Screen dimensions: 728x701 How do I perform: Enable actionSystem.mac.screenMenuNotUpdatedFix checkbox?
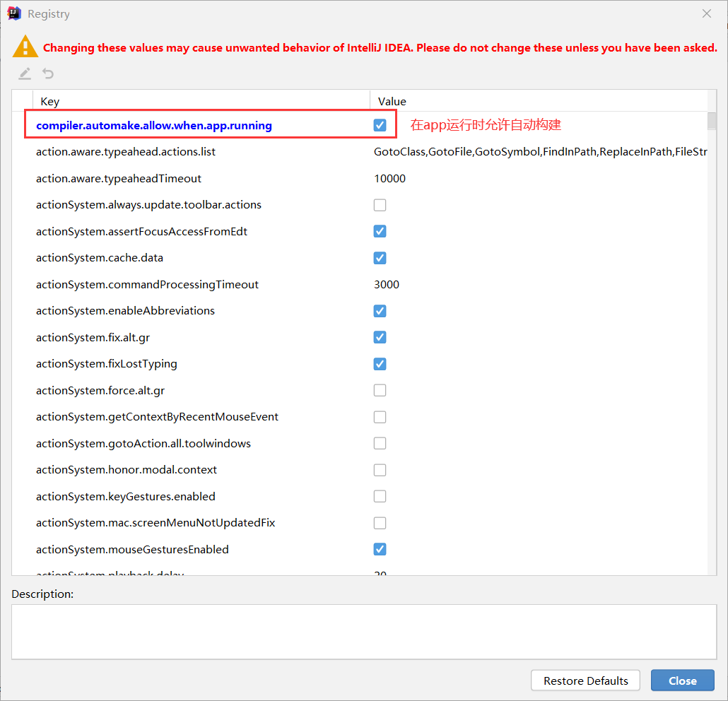tap(380, 523)
